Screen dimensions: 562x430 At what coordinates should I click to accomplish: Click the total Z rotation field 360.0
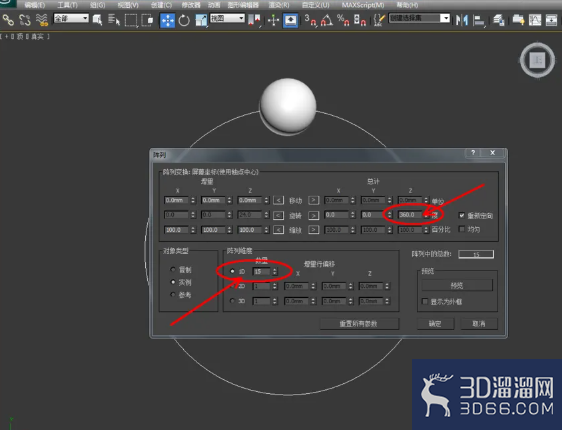pos(410,215)
